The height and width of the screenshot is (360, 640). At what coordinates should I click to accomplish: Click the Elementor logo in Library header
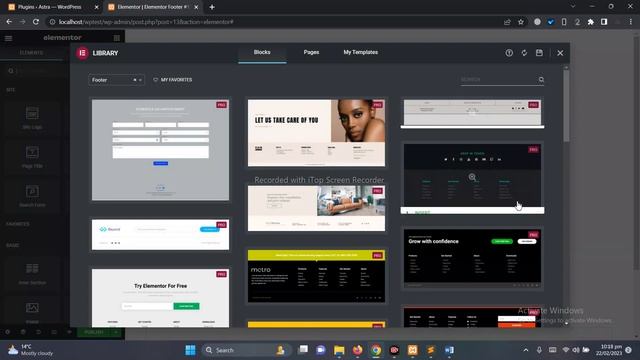click(82, 53)
